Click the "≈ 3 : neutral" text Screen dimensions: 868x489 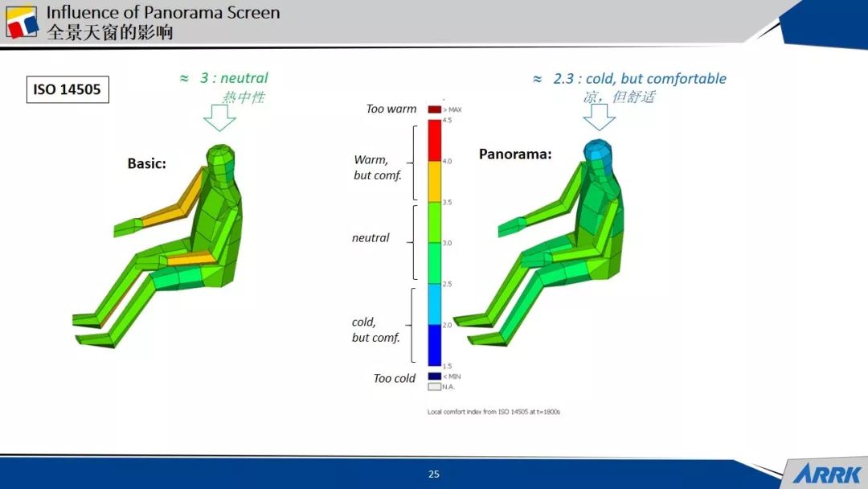[223, 78]
